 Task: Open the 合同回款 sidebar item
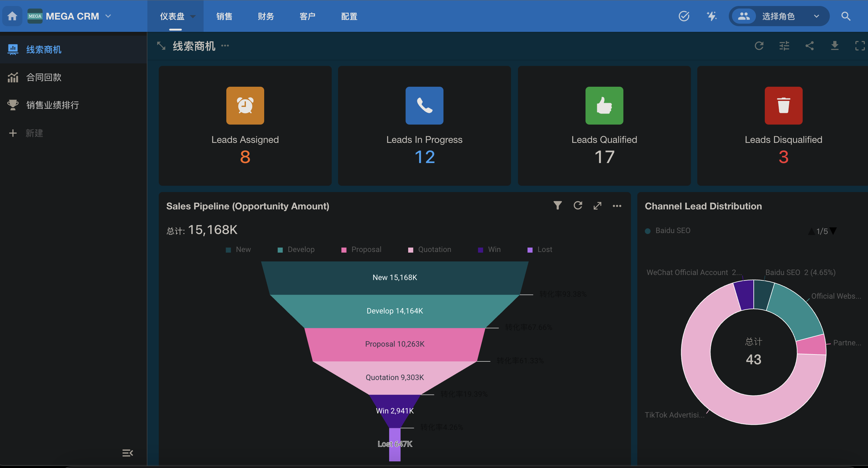(44, 78)
